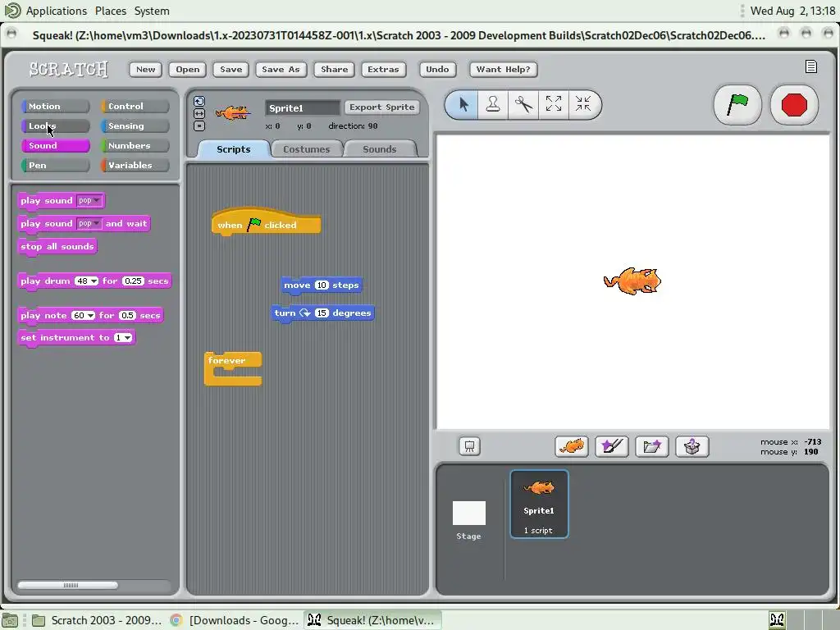The width and height of the screenshot is (840, 630).
Task: Open pop dropdown in play sound and wait block
Action: tap(89, 223)
